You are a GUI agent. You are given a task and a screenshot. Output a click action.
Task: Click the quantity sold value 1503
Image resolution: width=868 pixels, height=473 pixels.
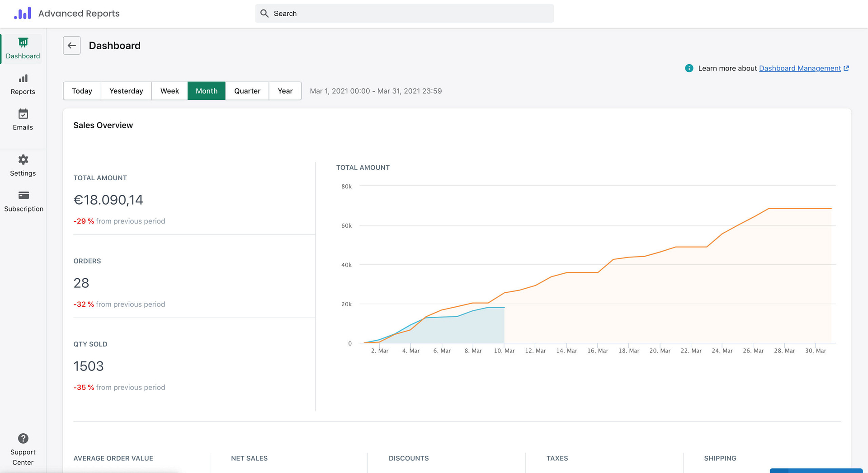tap(89, 366)
